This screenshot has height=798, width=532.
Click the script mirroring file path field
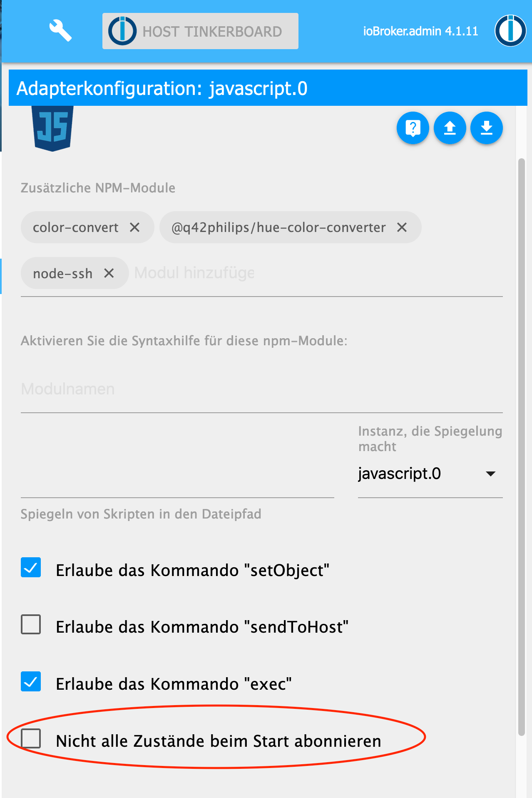pos(177,483)
